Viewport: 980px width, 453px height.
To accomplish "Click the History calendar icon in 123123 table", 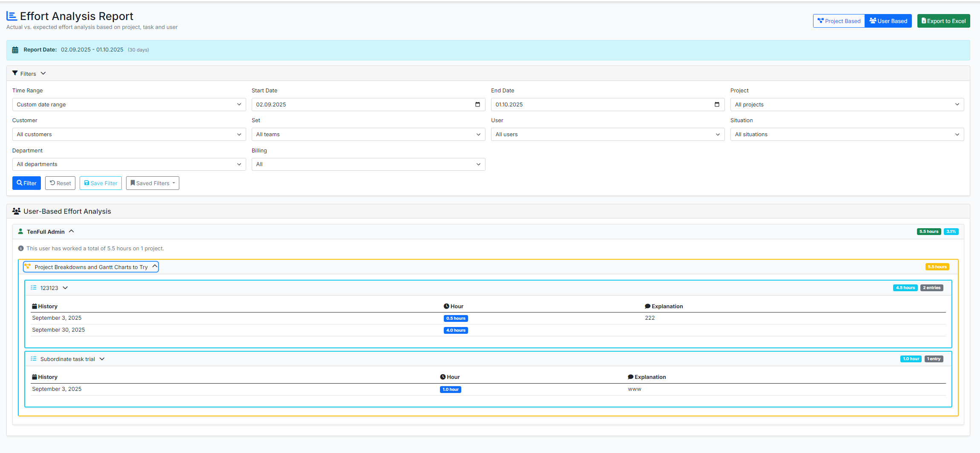I will [x=34, y=306].
